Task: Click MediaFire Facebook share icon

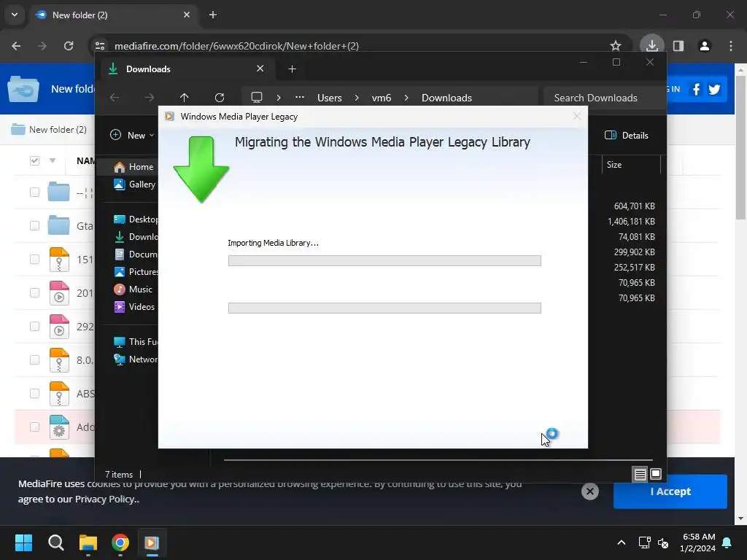Action: click(x=696, y=89)
